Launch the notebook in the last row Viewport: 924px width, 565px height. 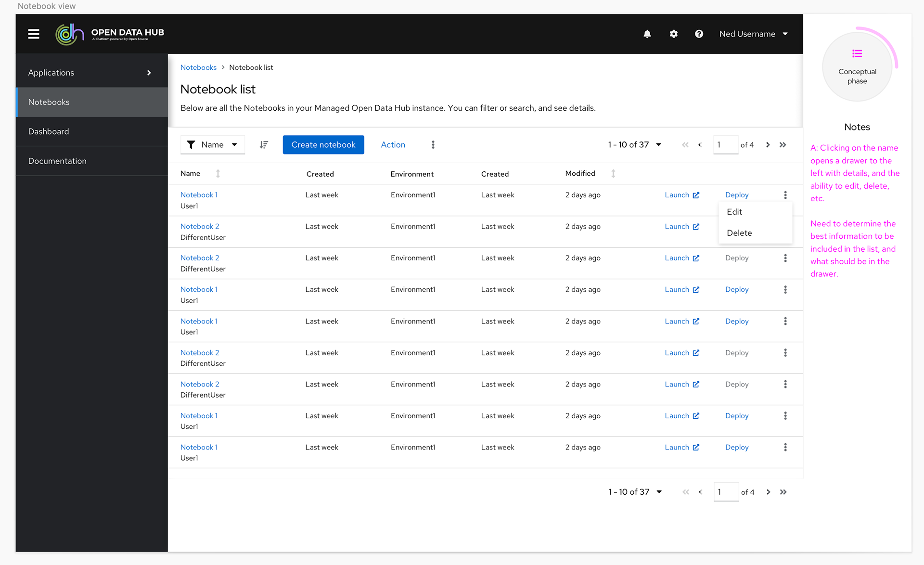point(682,447)
